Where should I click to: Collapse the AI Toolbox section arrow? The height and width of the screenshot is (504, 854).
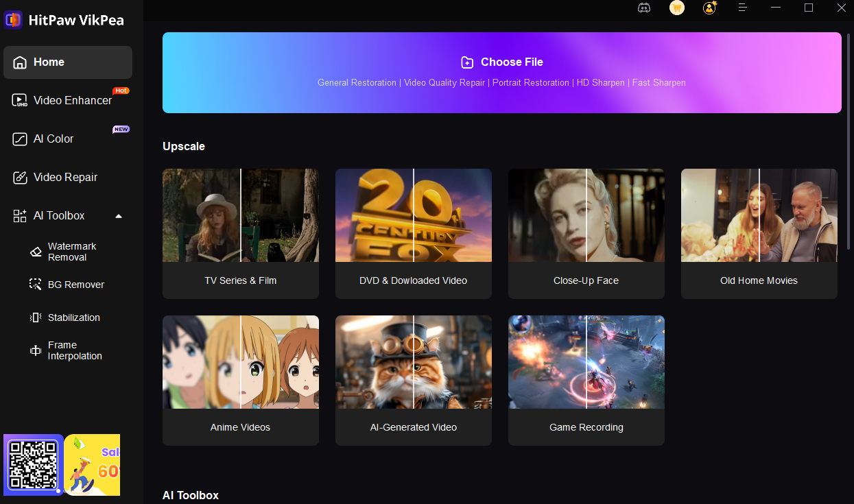119,216
